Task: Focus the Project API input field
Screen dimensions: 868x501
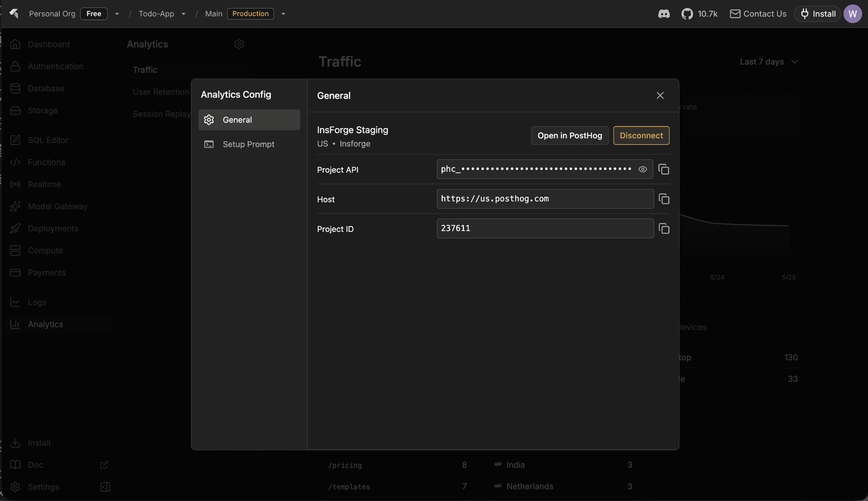Action: [x=545, y=169]
